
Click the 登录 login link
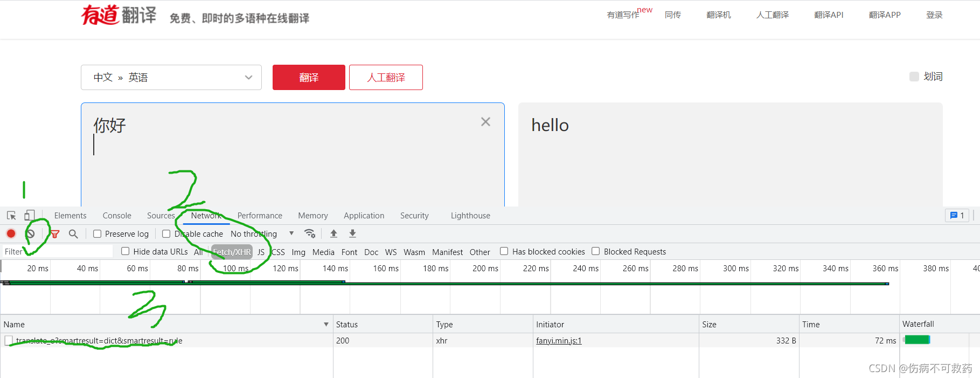(x=934, y=15)
